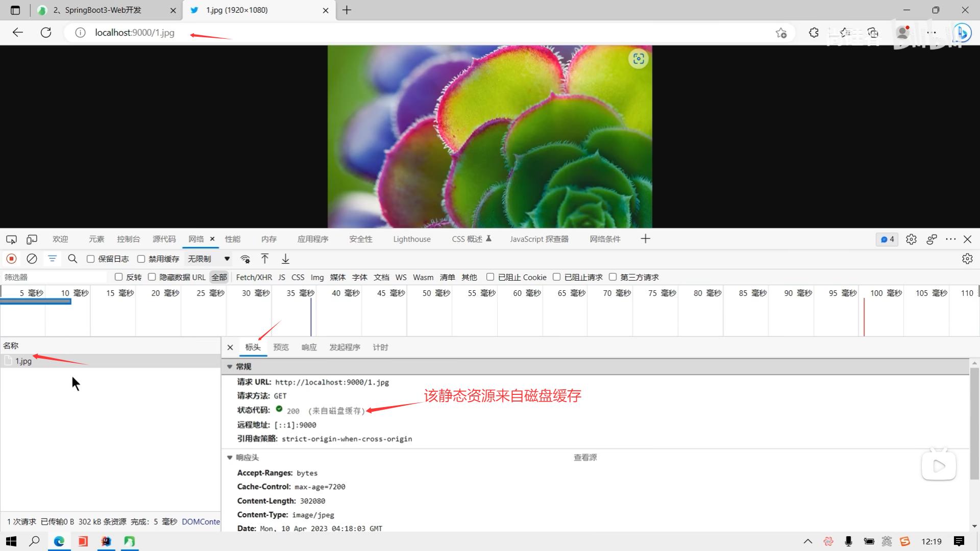Tick the 已阻止 Cookie checkbox
This screenshot has width=980, height=551.
pos(490,277)
